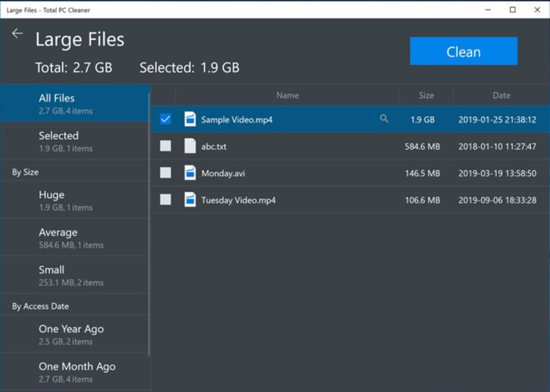Image resolution: width=550 pixels, height=392 pixels.
Task: Click the Selected: 1.9 GB summary label
Action: (189, 68)
